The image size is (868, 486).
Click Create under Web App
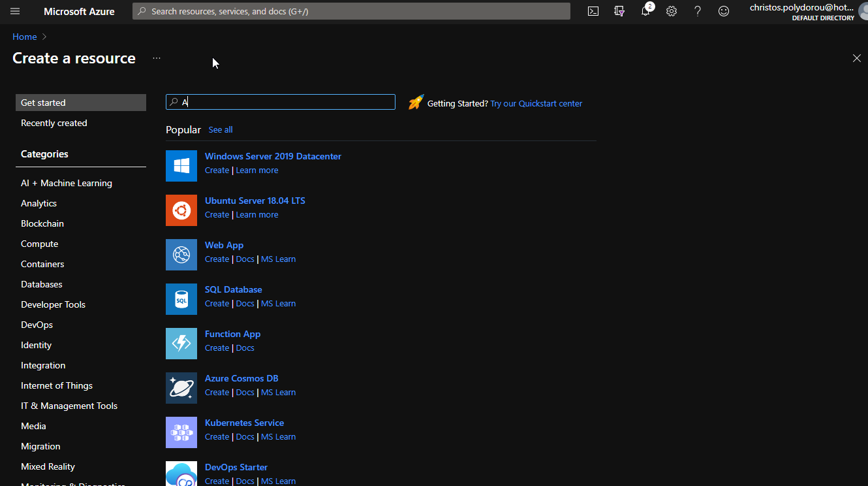(x=217, y=259)
